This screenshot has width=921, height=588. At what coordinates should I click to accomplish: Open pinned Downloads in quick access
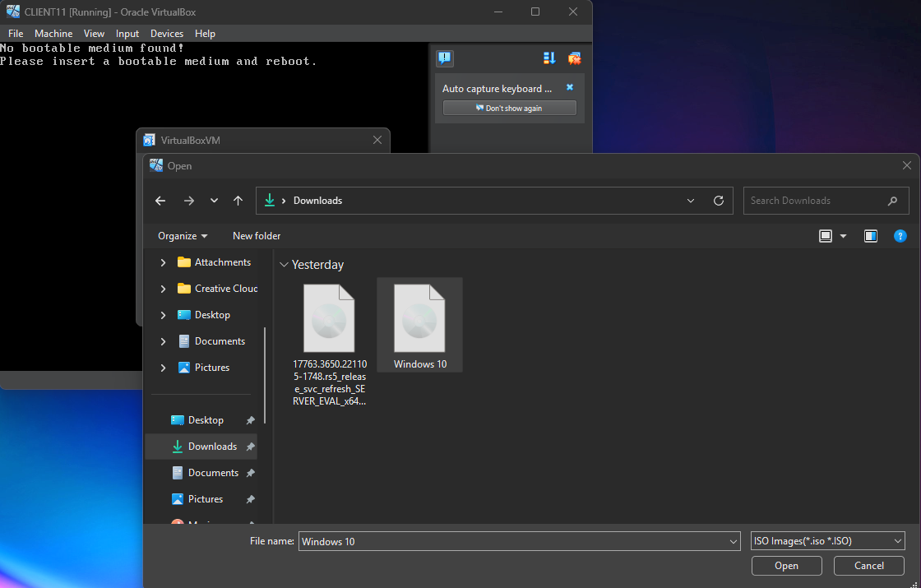coord(204,447)
